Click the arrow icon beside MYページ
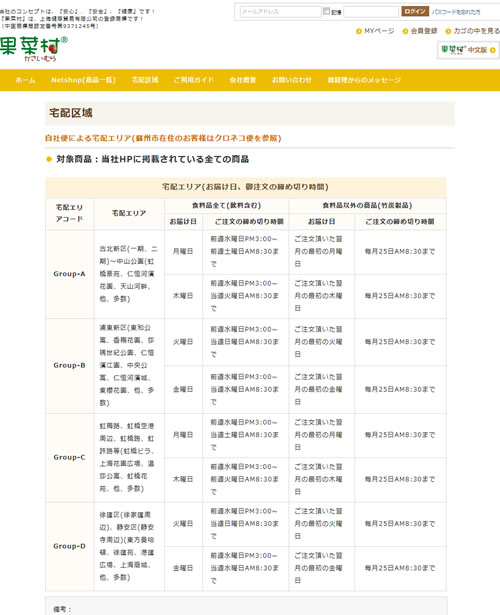 pyautogui.click(x=358, y=31)
